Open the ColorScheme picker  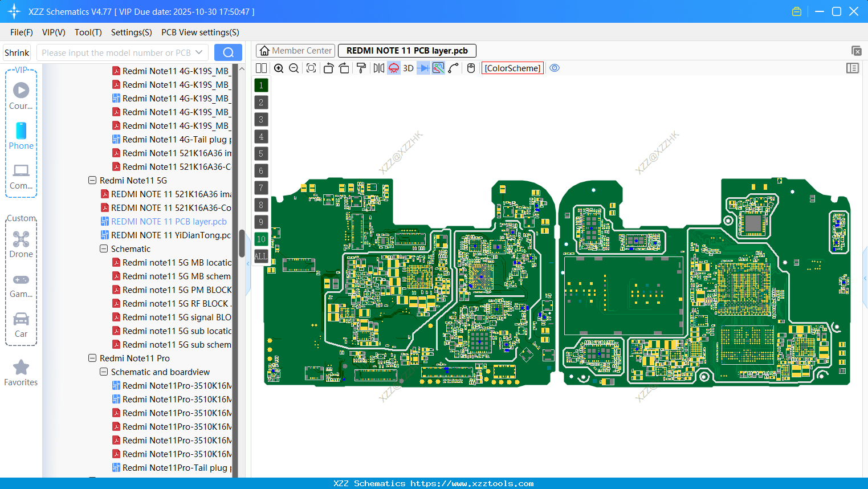(x=512, y=68)
